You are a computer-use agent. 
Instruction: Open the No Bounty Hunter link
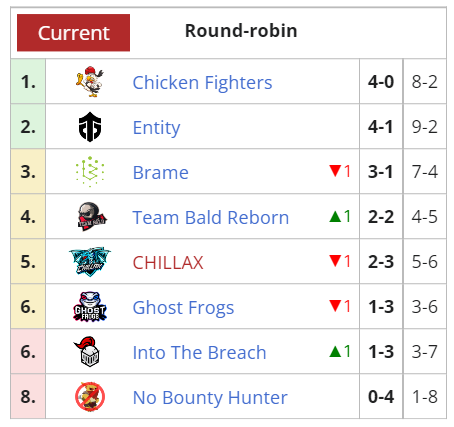tap(210, 398)
